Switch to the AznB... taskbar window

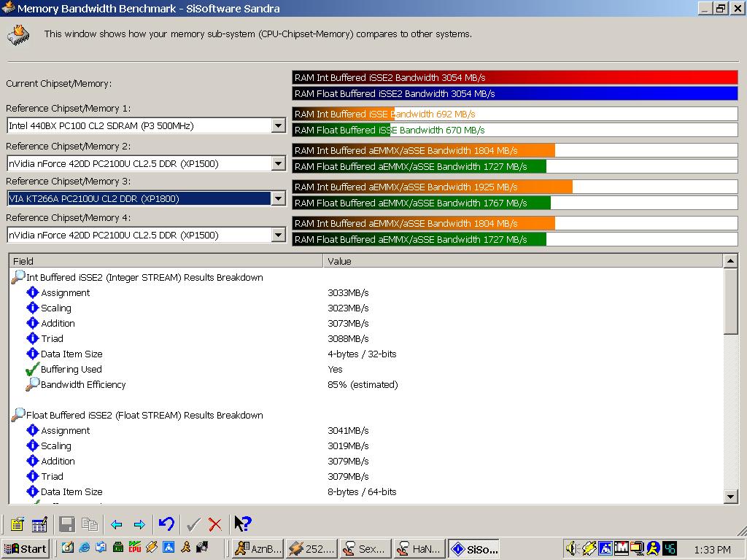(258, 548)
